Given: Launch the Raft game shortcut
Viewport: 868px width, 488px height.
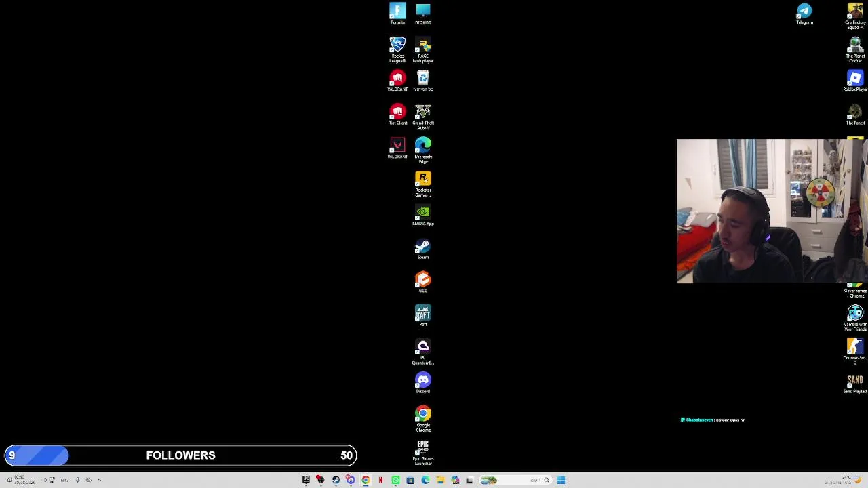Looking at the screenshot, I should pos(423,316).
